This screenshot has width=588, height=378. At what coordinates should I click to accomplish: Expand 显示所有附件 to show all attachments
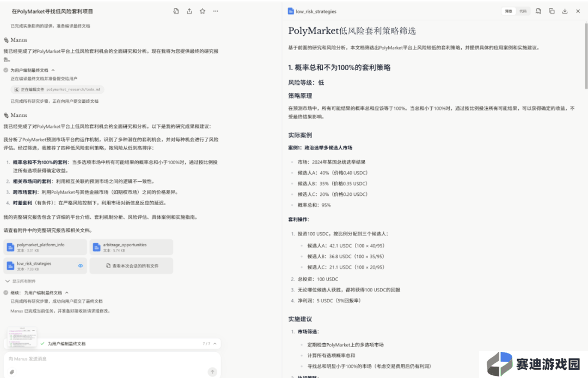(x=21, y=281)
